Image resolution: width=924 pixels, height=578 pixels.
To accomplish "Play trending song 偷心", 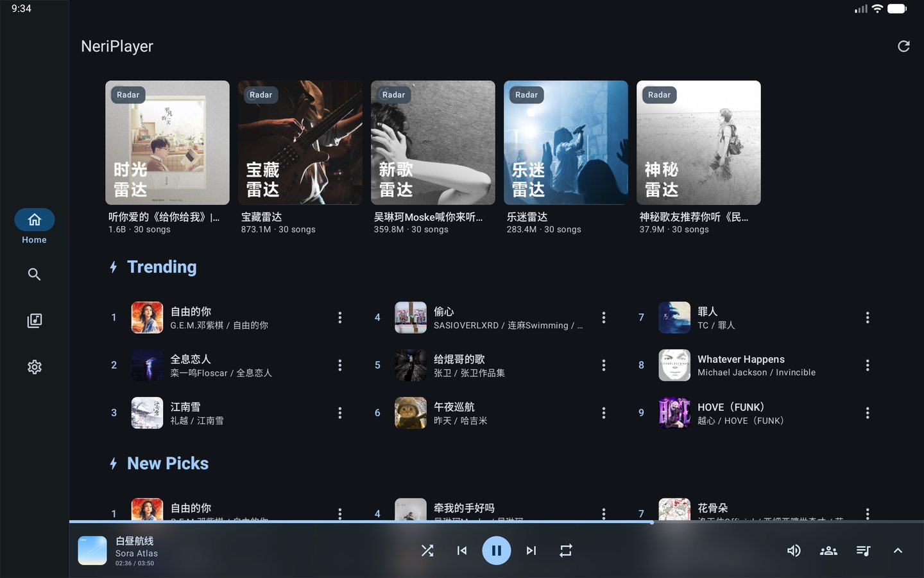I will point(493,317).
